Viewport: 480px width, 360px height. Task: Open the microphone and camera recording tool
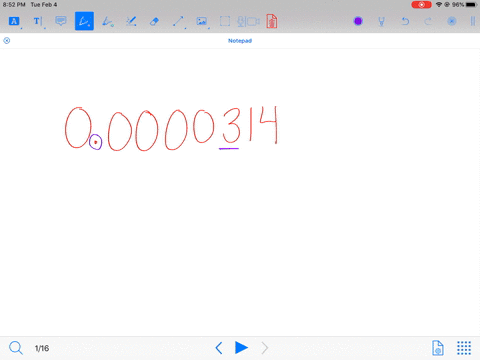[x=248, y=22]
